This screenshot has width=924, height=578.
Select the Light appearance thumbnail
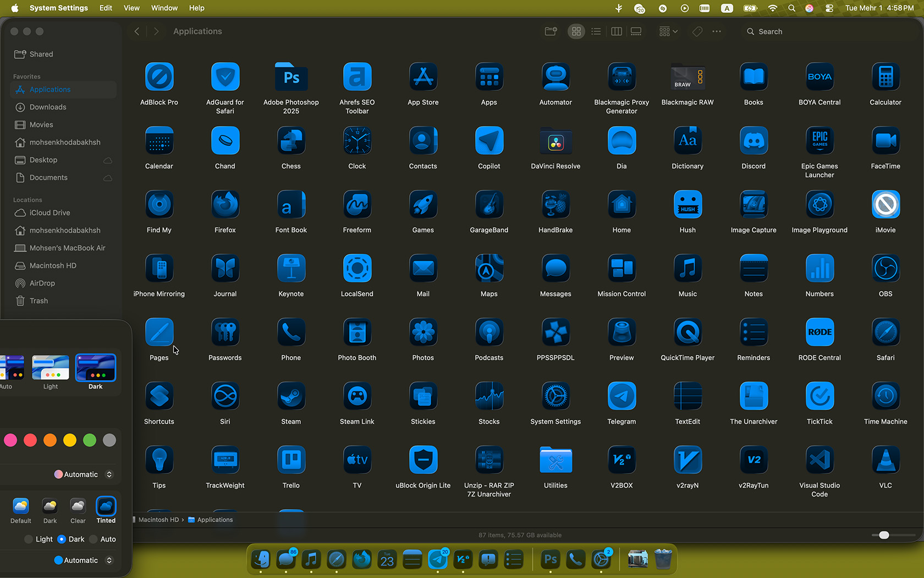tap(51, 368)
